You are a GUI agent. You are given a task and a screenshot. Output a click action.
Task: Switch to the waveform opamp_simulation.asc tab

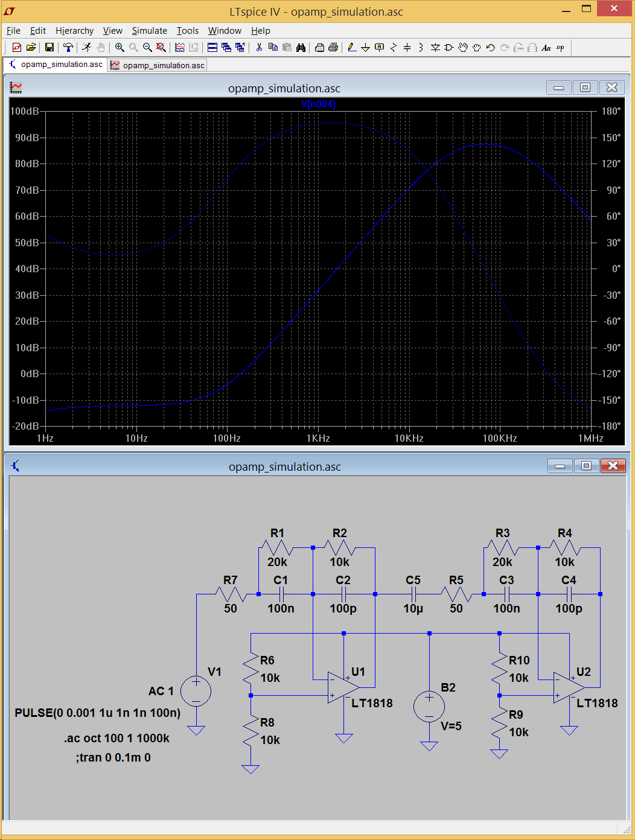158,65
